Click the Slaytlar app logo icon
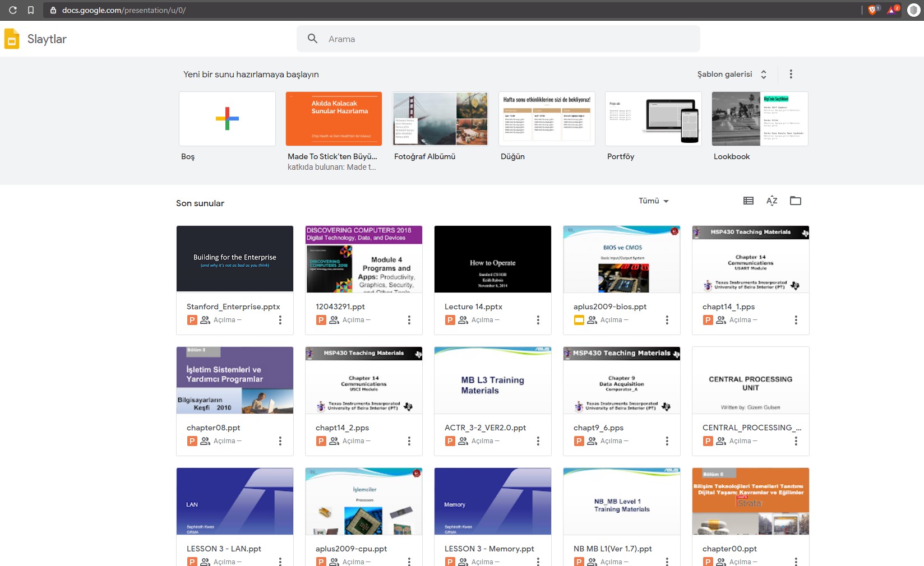The height and width of the screenshot is (566, 924). pos(12,39)
